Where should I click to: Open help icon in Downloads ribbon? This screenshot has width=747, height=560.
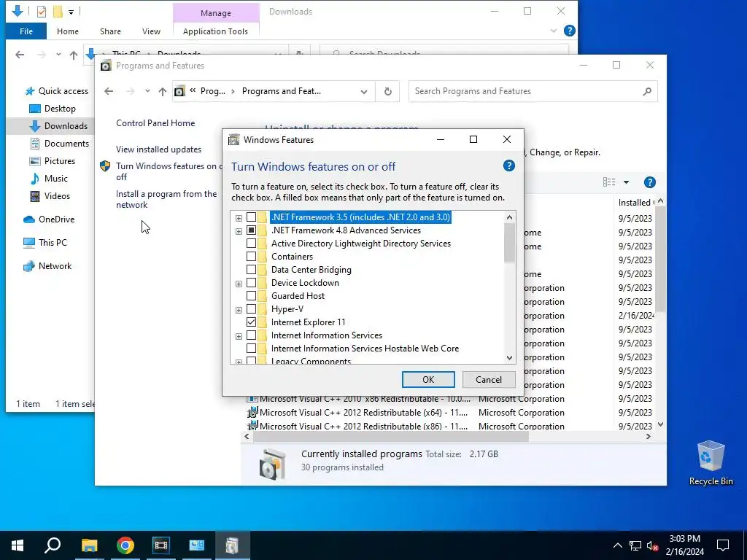pyautogui.click(x=569, y=31)
